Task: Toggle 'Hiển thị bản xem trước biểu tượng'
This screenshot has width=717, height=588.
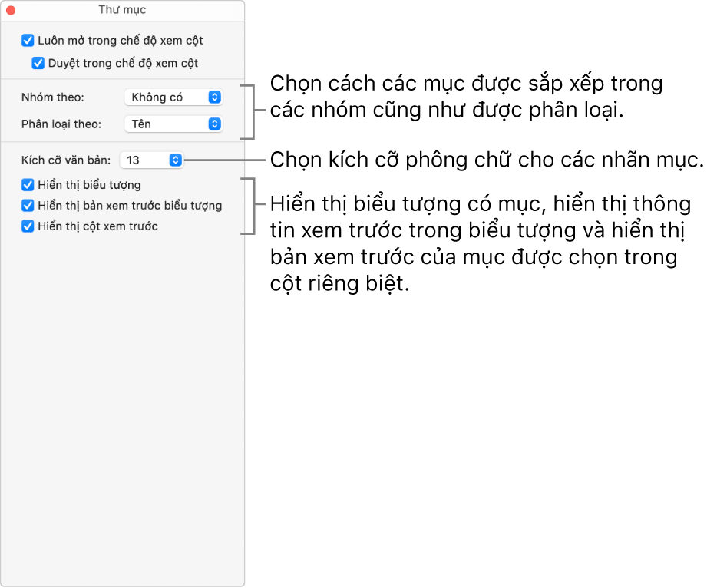Action: (28, 206)
